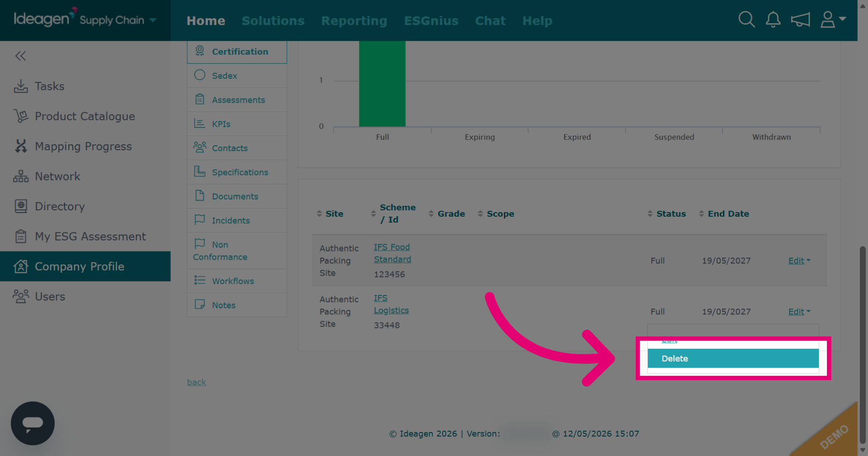The width and height of the screenshot is (868, 456).
Task: Open ESGnius from top navigation
Action: click(431, 21)
